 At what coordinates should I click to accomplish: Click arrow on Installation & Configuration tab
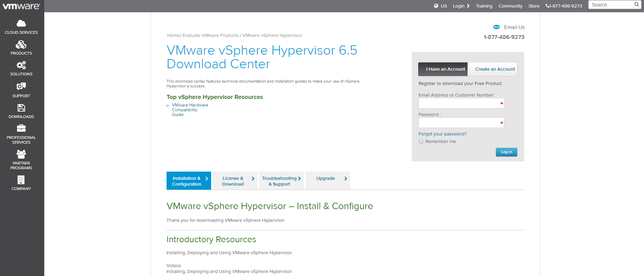pyautogui.click(x=207, y=179)
